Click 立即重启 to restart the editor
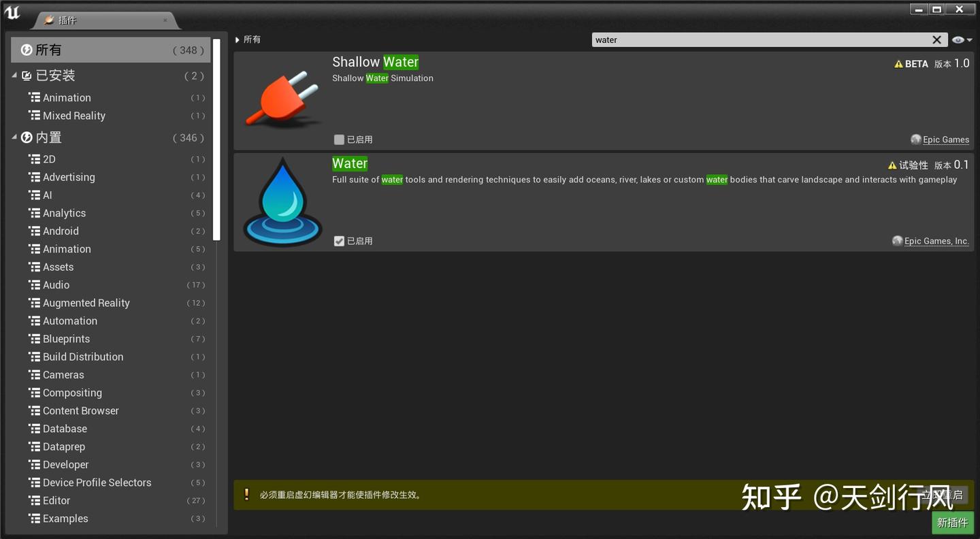980x539 pixels. (x=947, y=495)
